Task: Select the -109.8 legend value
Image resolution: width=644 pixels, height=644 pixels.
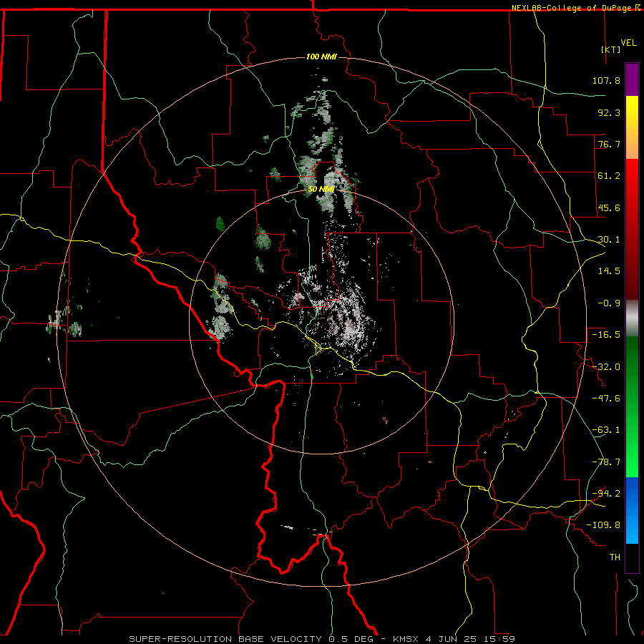Action: click(x=603, y=525)
